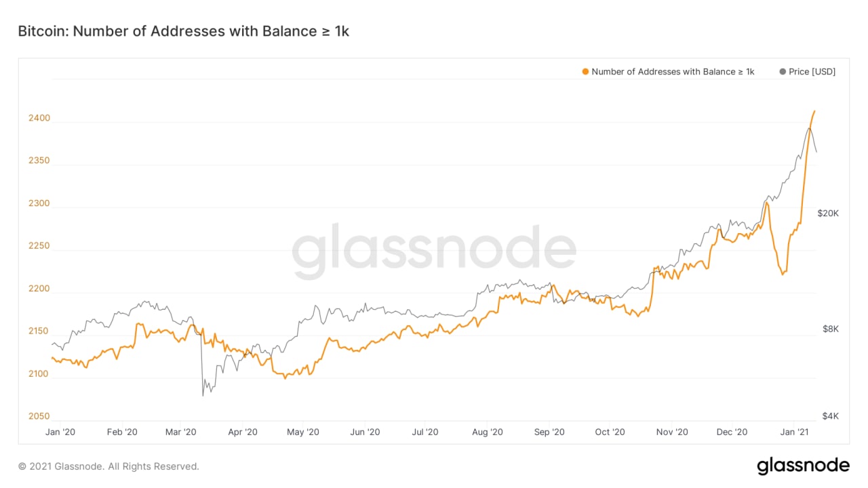Click the Nov '20 date label
Image resolution: width=868 pixels, height=488 pixels.
673,432
